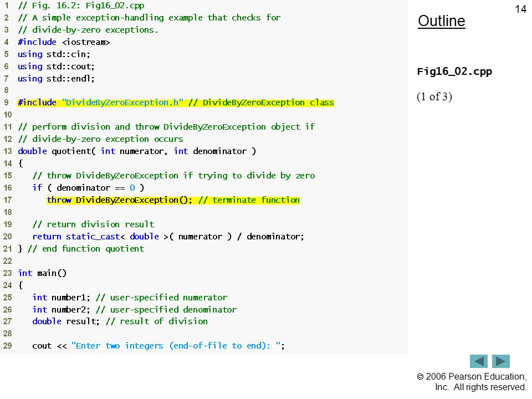Click the comment on line 15 about throwing
Screen dimensions: 532x399
(x=173, y=176)
